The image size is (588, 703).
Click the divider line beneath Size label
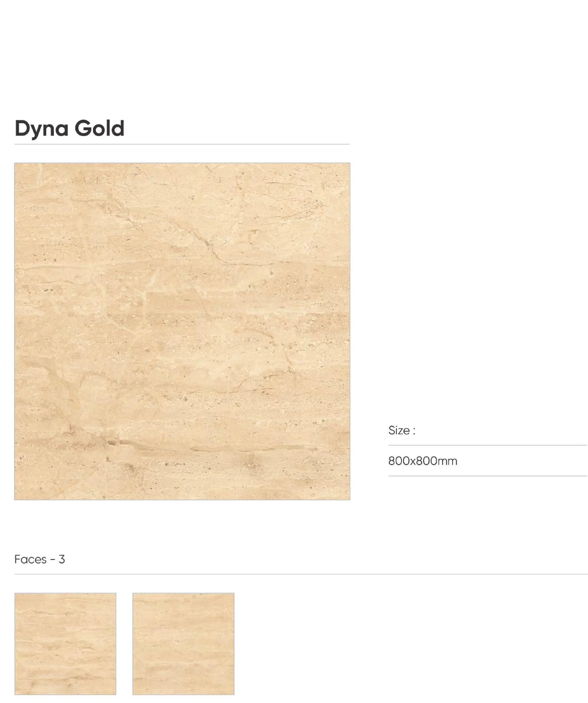(487, 445)
